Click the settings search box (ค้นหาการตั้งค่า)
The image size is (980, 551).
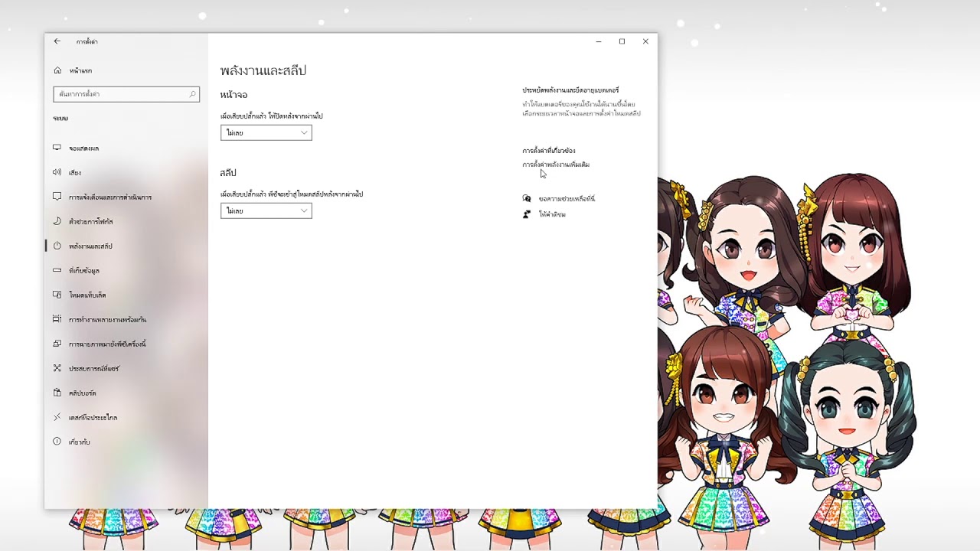[x=126, y=94]
